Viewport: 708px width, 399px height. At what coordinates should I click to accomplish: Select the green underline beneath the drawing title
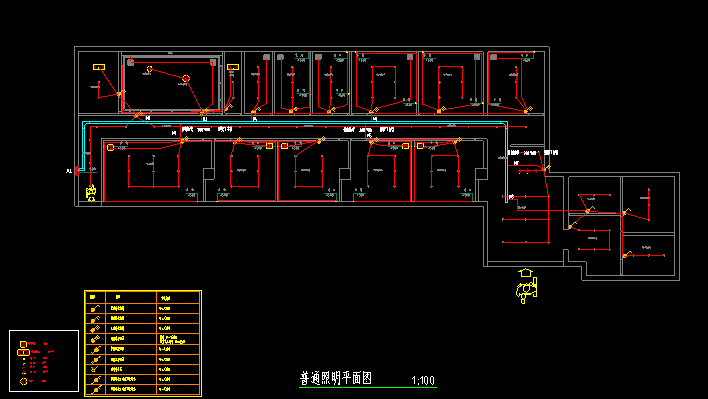[x=368, y=387]
